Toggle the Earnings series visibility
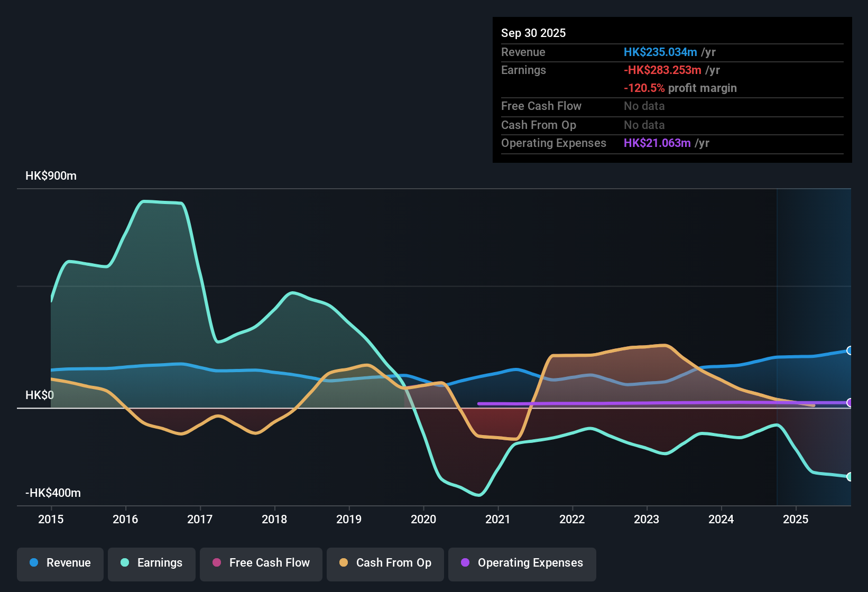This screenshot has height=592, width=868. click(x=151, y=563)
